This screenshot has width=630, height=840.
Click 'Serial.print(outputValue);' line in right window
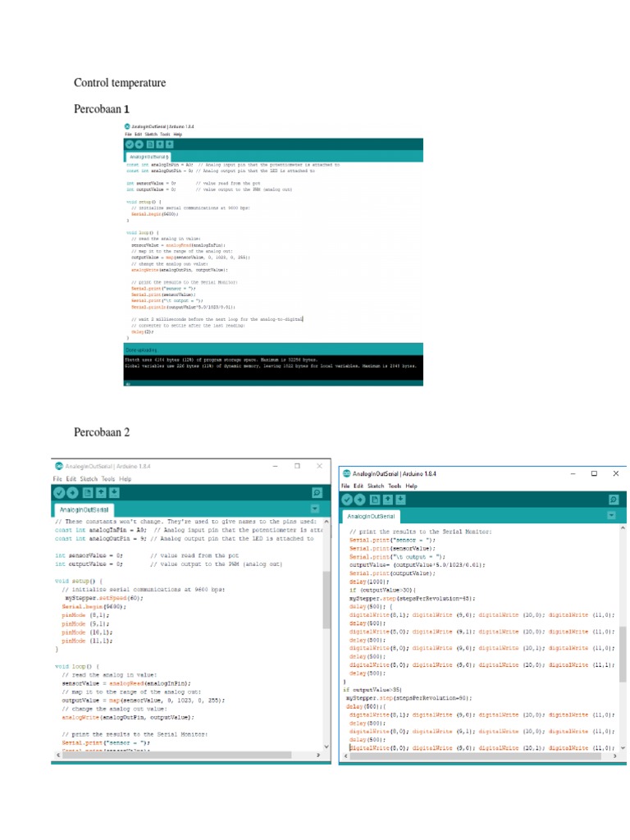click(393, 573)
